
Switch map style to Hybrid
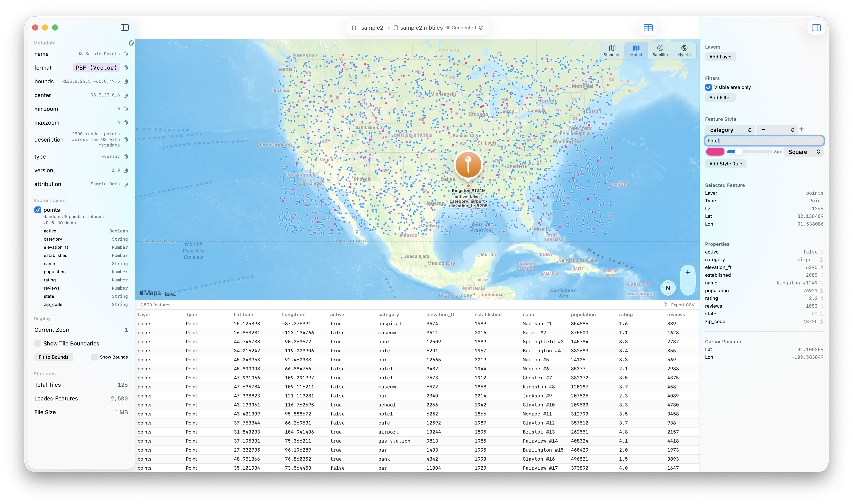pyautogui.click(x=684, y=50)
